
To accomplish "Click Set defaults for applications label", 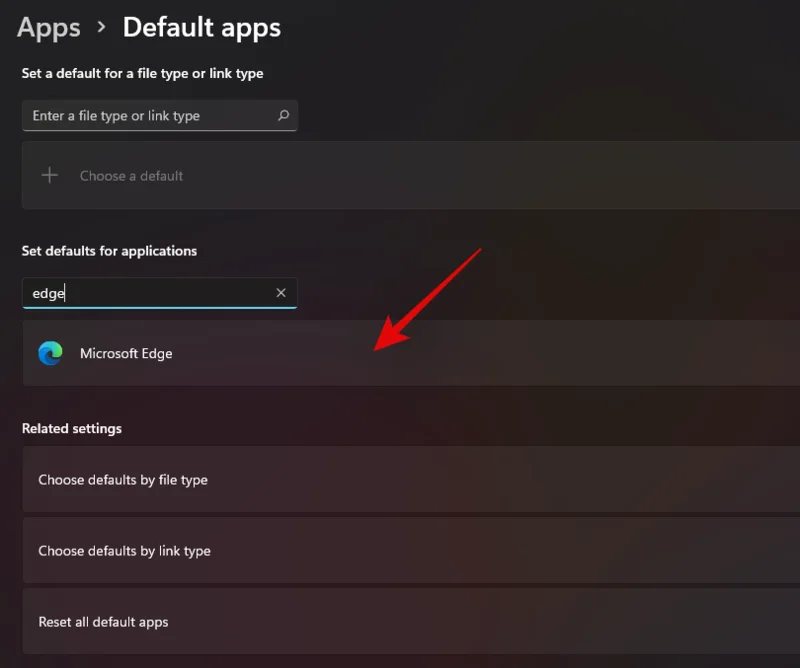I will [x=109, y=250].
